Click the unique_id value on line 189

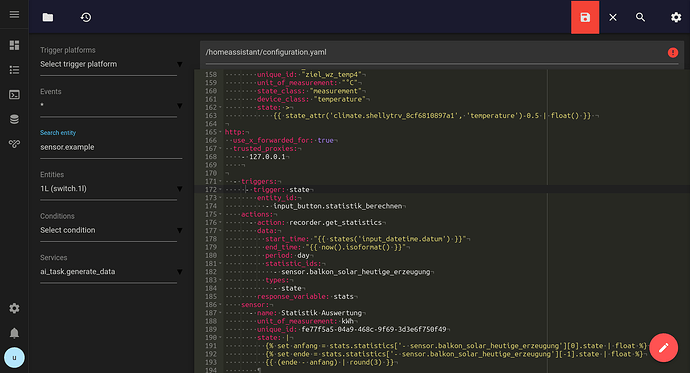(x=374, y=329)
